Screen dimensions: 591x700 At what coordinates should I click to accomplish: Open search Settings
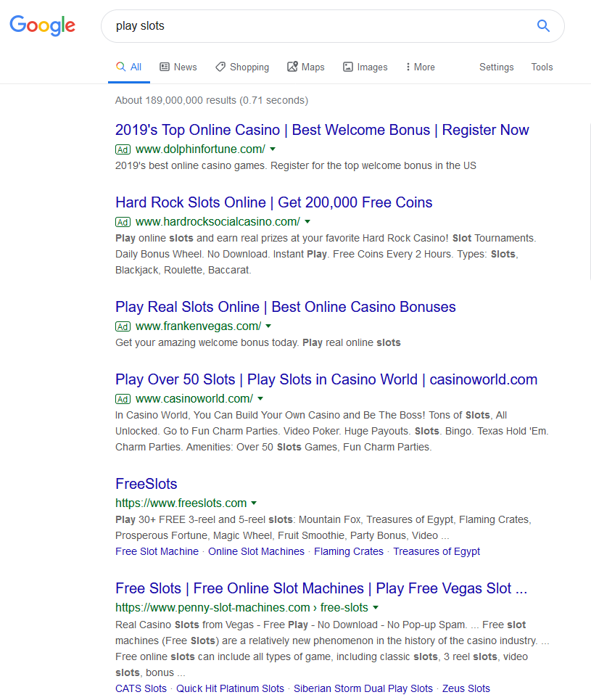(497, 67)
